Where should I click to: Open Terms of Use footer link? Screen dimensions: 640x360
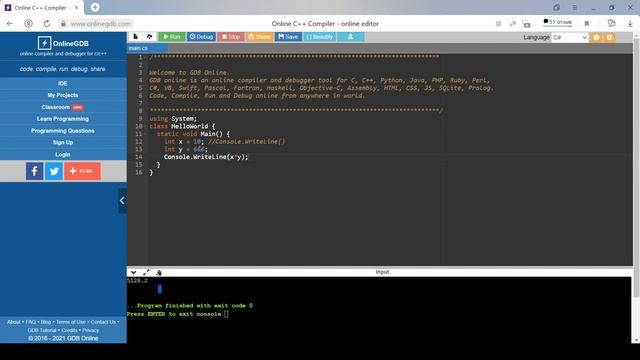click(x=71, y=322)
